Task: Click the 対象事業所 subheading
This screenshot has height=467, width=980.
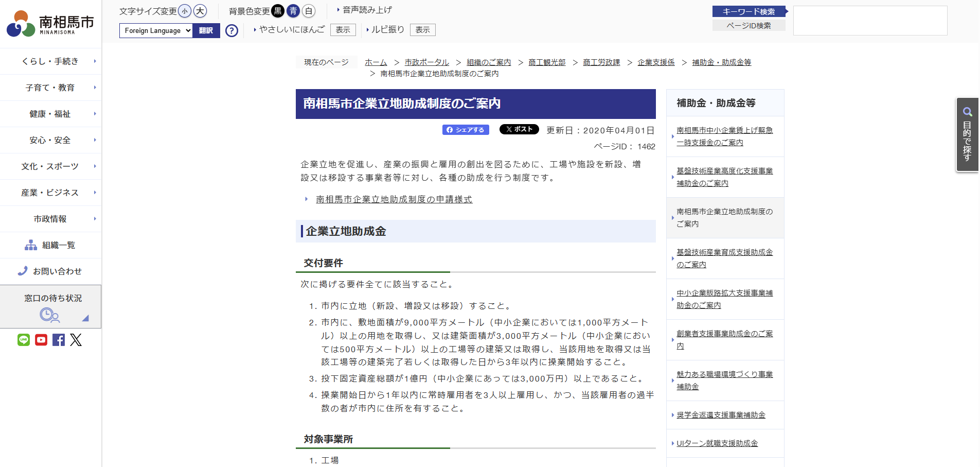Action: (x=328, y=439)
